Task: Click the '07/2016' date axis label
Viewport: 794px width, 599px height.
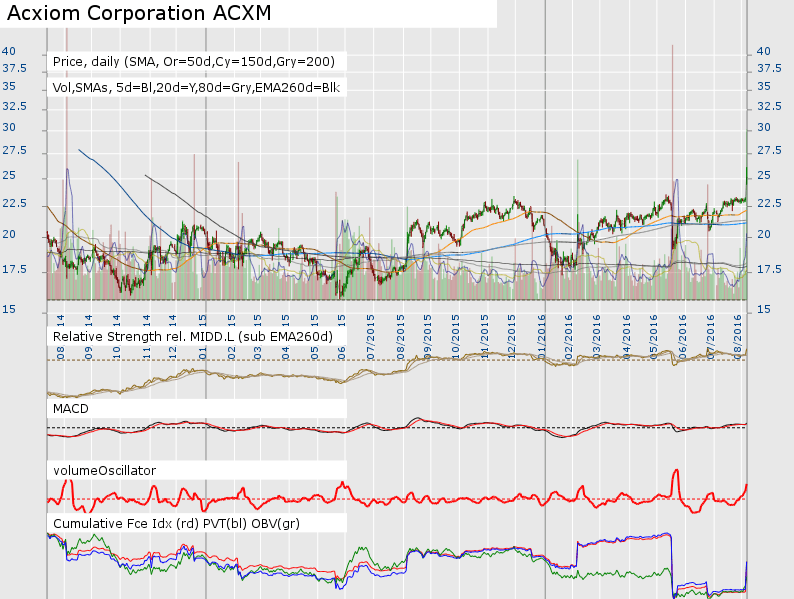Action: (x=710, y=337)
